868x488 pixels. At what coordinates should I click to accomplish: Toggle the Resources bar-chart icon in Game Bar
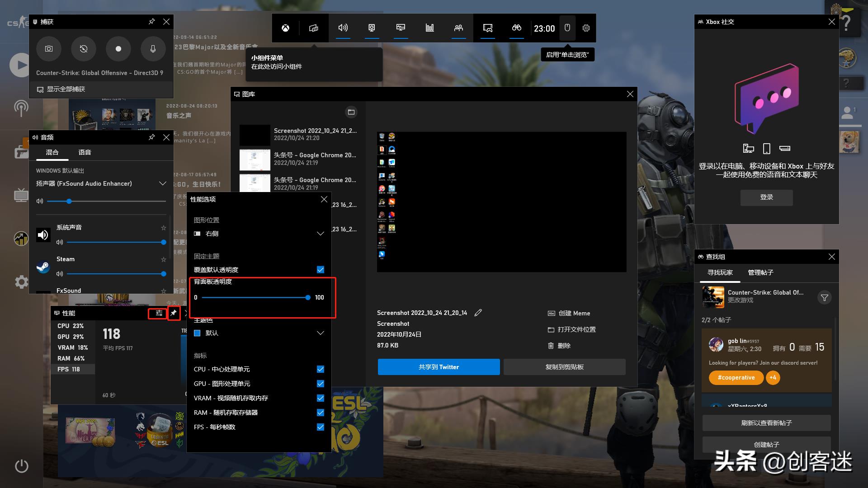[x=429, y=28]
